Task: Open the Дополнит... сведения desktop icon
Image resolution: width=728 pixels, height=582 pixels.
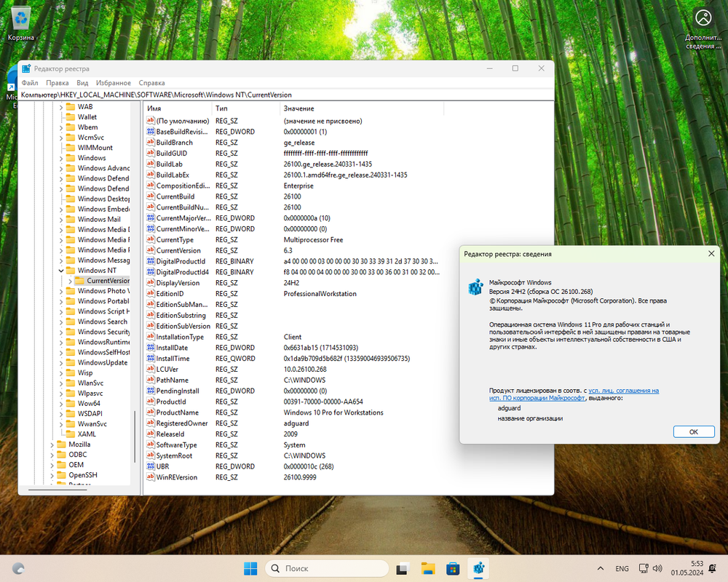Action: [x=703, y=28]
